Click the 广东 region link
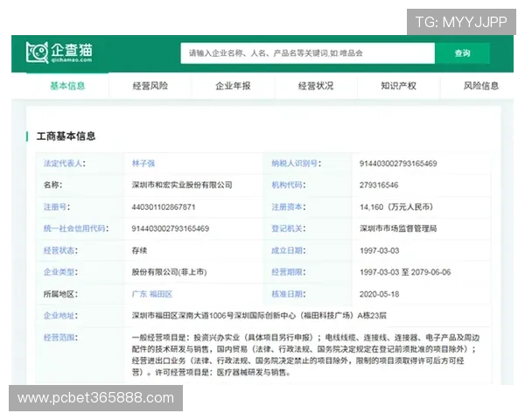Screen dimensions: 525x420 [x=139, y=294]
